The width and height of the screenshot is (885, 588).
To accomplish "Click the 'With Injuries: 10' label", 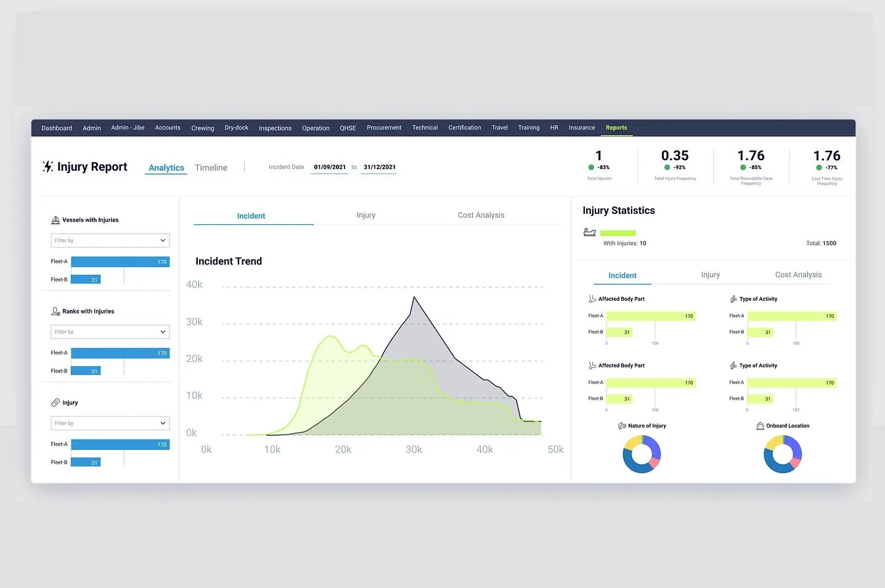I will (624, 243).
